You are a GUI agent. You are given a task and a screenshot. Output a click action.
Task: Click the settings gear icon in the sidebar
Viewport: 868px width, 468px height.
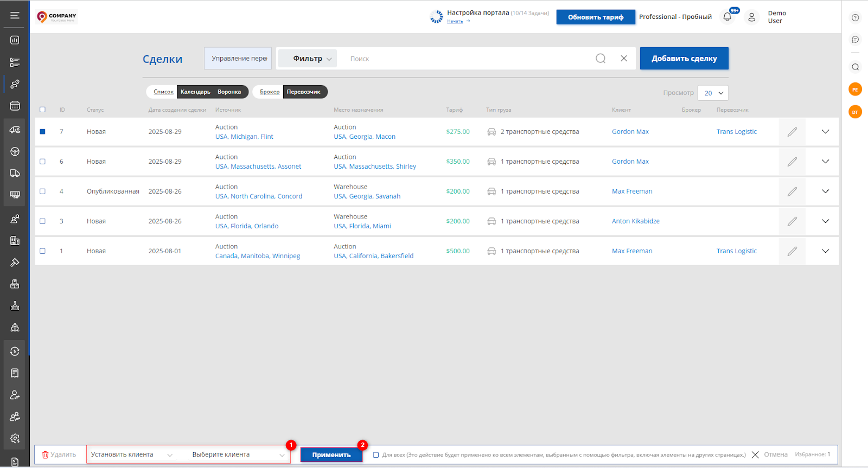[x=15, y=438]
